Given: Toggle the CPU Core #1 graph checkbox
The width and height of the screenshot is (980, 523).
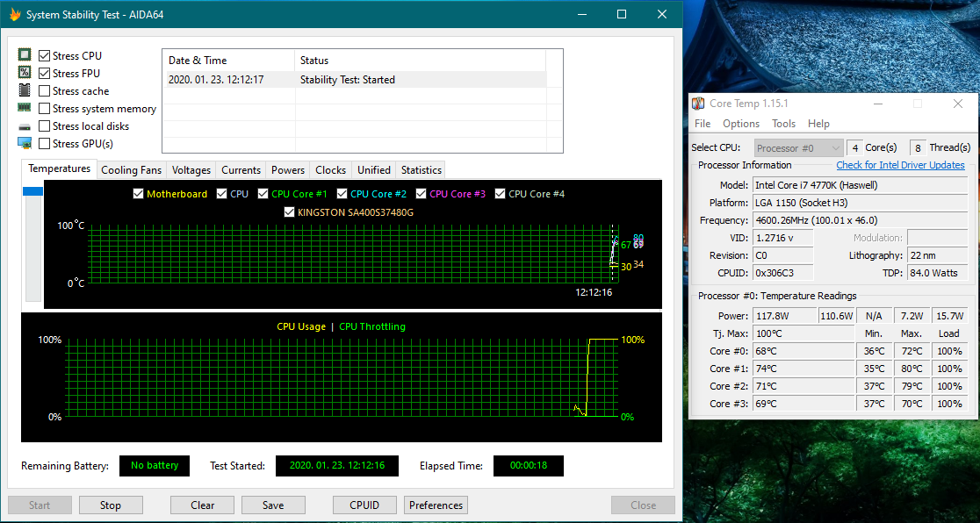Looking at the screenshot, I should [263, 194].
